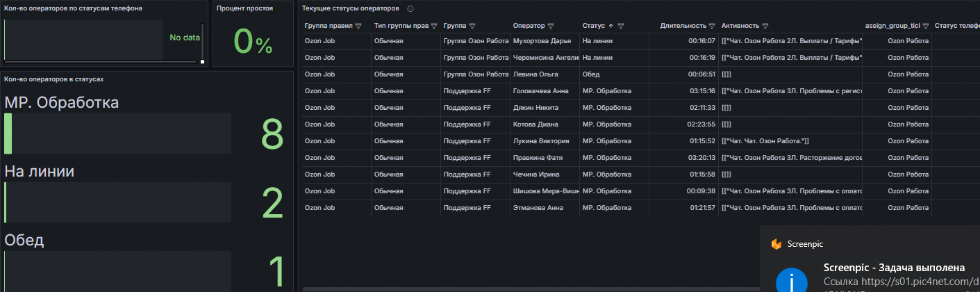Sort table by Оператор header
The image size is (980, 292).
coord(529,26)
